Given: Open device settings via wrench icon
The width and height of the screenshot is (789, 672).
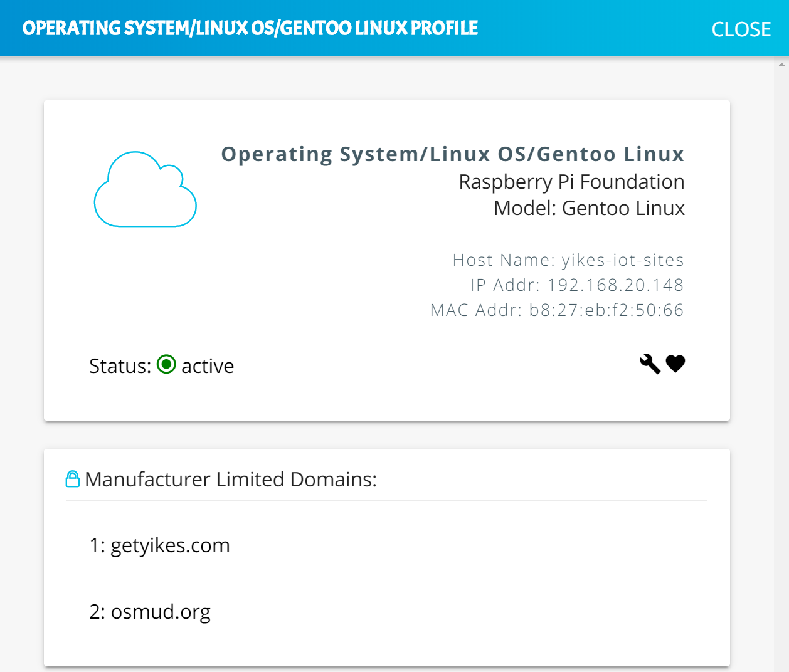Looking at the screenshot, I should click(x=650, y=364).
